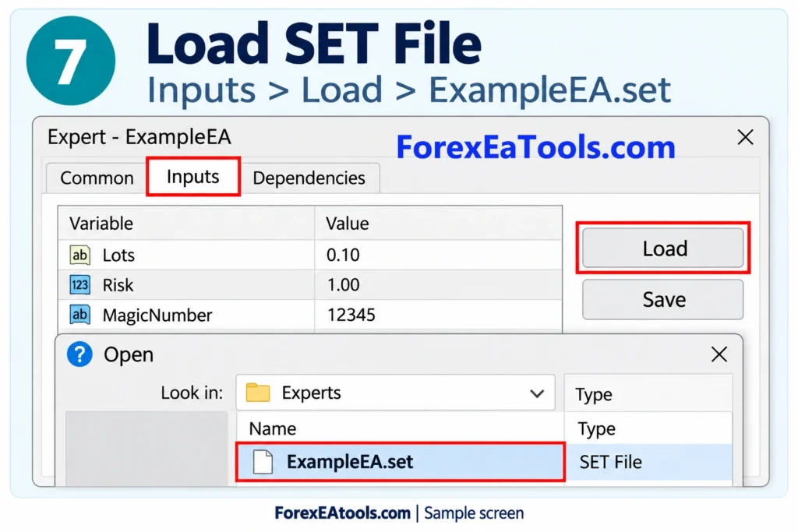The height and width of the screenshot is (532, 798).
Task: Click the Save button
Action: [x=663, y=299]
